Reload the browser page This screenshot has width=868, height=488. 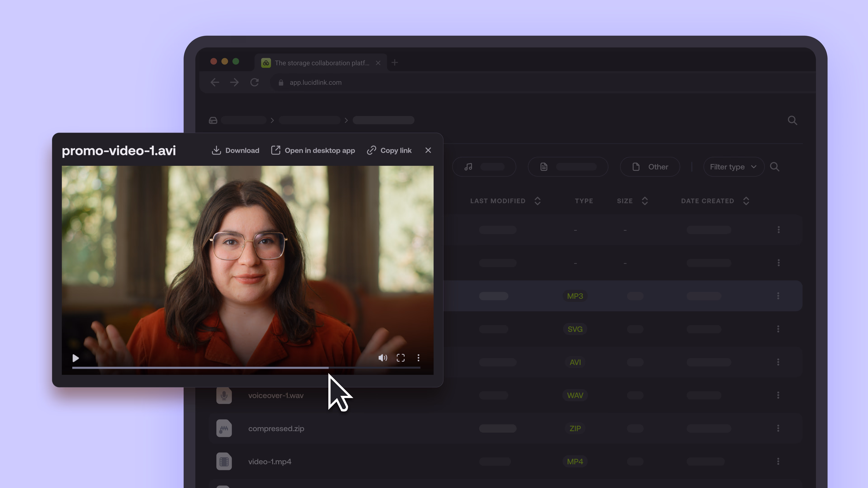click(254, 82)
